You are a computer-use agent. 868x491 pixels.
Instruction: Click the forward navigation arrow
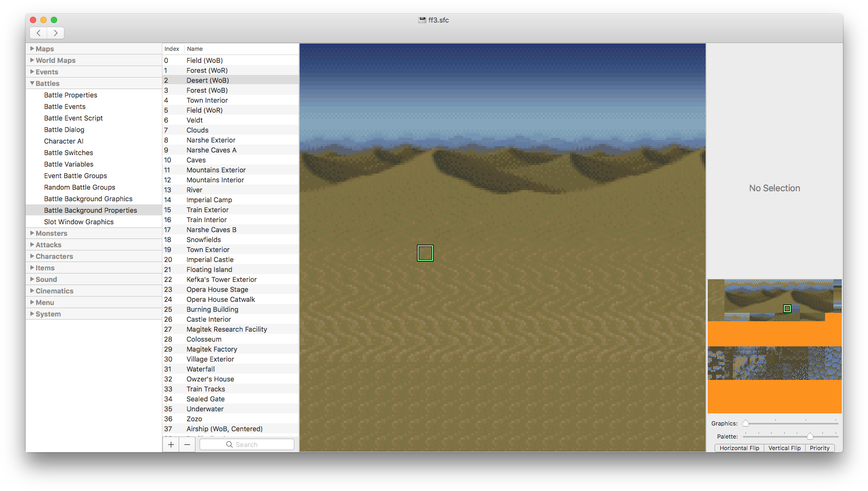pyautogui.click(x=56, y=33)
